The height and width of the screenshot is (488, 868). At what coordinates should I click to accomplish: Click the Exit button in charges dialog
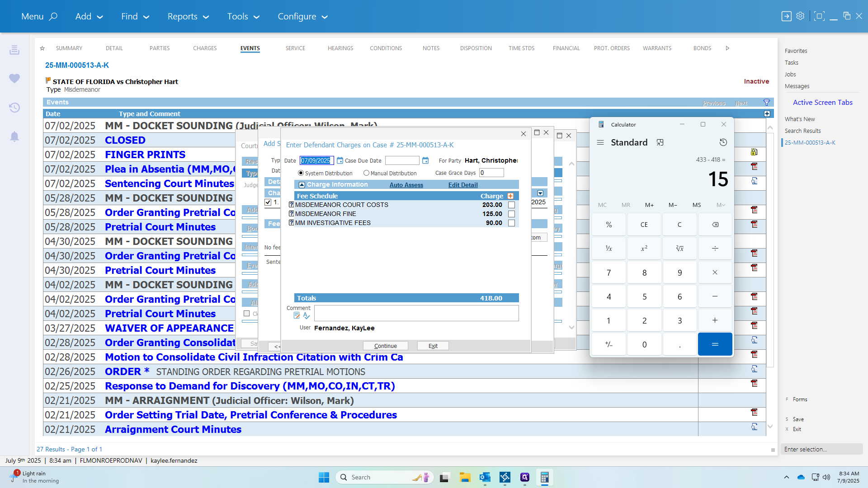point(433,346)
